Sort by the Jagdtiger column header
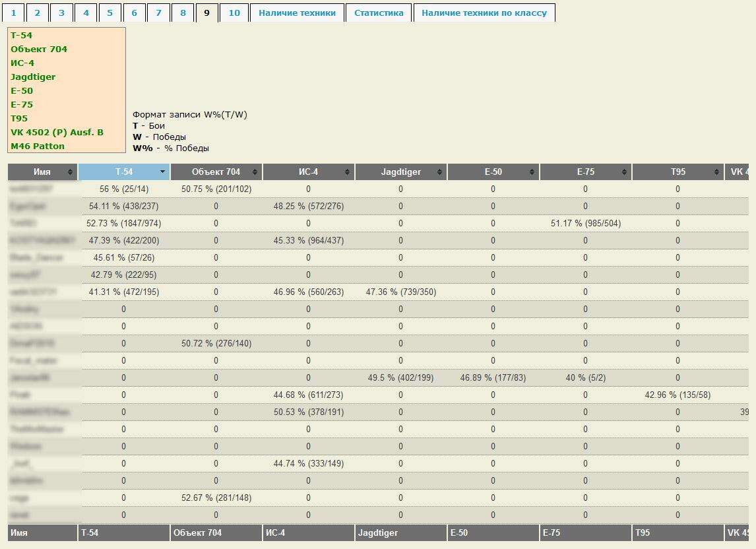Screen dimensions: 756x549 click(400, 172)
